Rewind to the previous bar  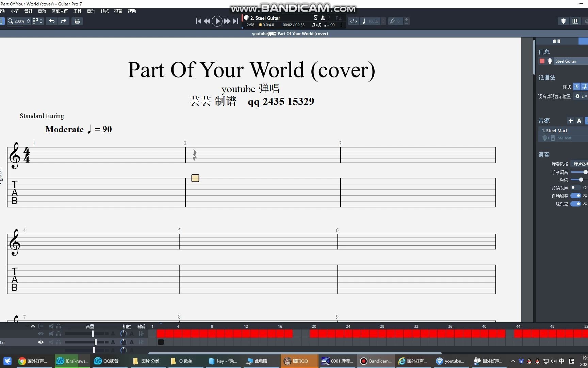(x=207, y=21)
